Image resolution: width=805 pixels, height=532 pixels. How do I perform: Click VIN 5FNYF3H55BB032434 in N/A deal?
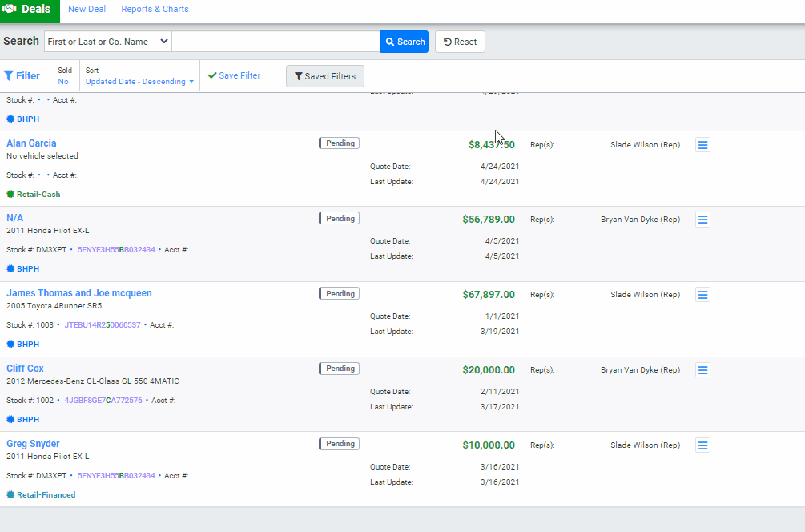point(116,249)
